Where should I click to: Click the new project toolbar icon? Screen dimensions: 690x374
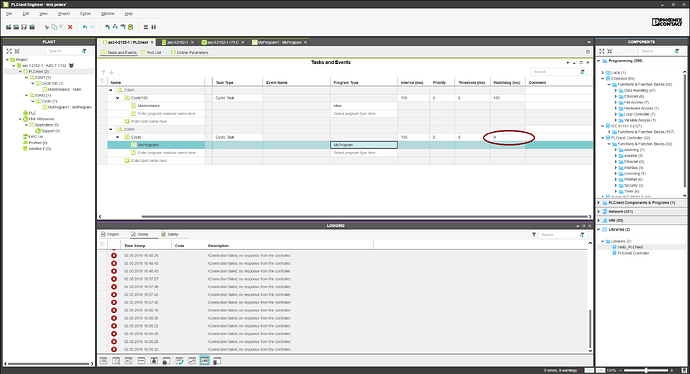tap(8, 27)
